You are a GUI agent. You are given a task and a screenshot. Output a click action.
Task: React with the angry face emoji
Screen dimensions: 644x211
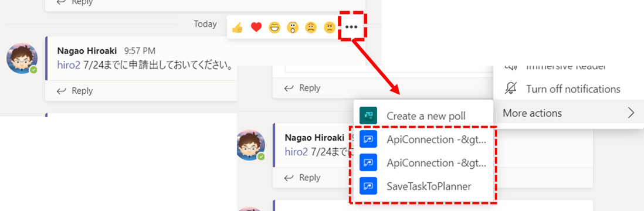click(330, 28)
